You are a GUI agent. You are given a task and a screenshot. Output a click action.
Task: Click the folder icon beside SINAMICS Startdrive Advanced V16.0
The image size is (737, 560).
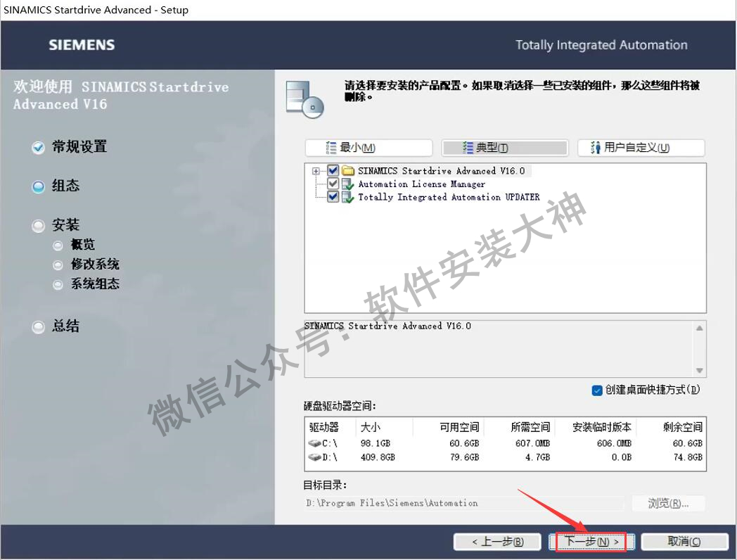tap(348, 171)
